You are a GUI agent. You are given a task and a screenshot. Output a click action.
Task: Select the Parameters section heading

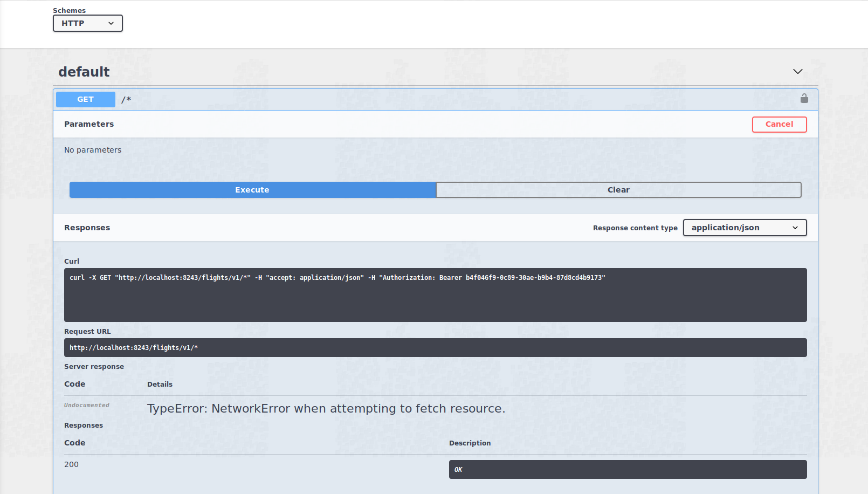89,124
